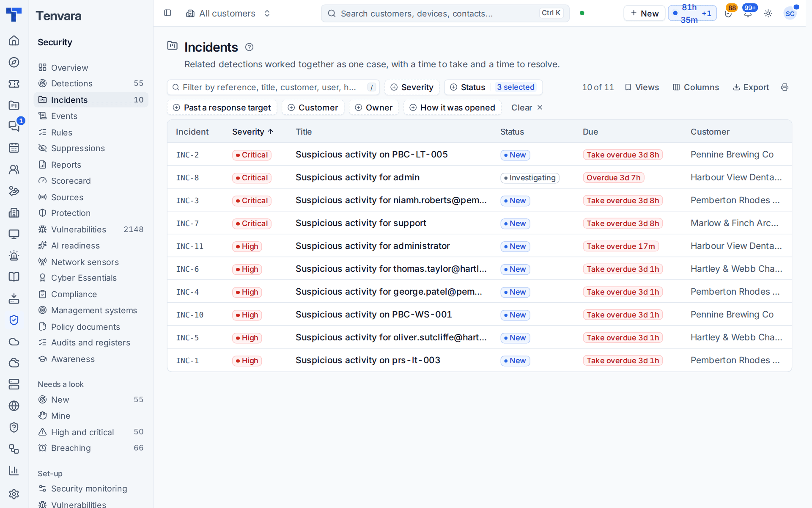Open the tickets icon in left rail
This screenshot has height=508, width=812.
click(14, 84)
